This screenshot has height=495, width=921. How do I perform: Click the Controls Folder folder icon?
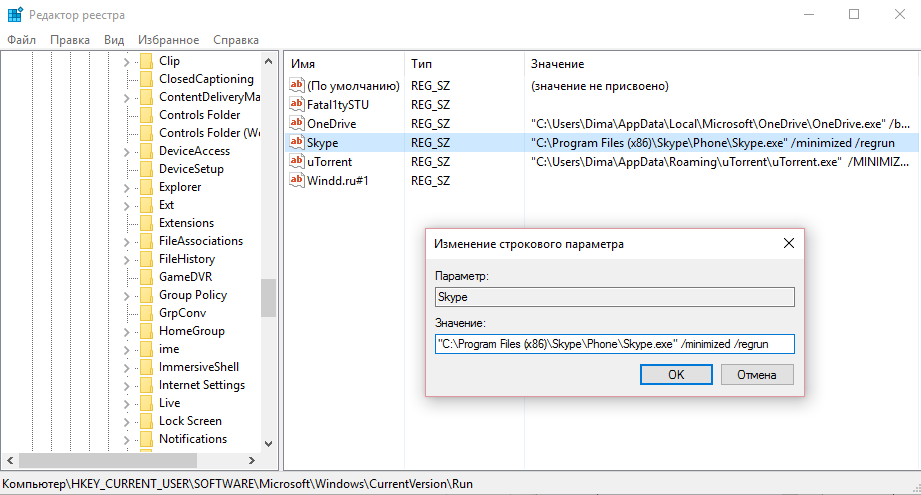click(146, 115)
